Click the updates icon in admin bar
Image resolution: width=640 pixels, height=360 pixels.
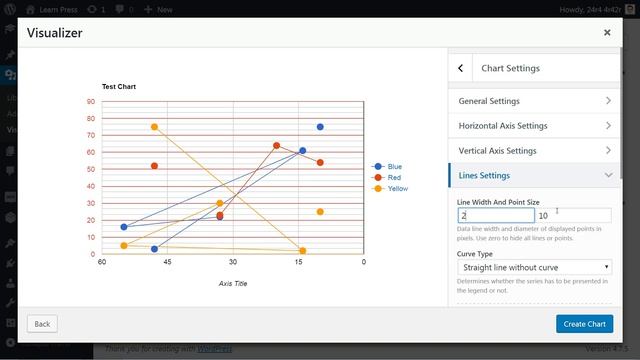96,9
